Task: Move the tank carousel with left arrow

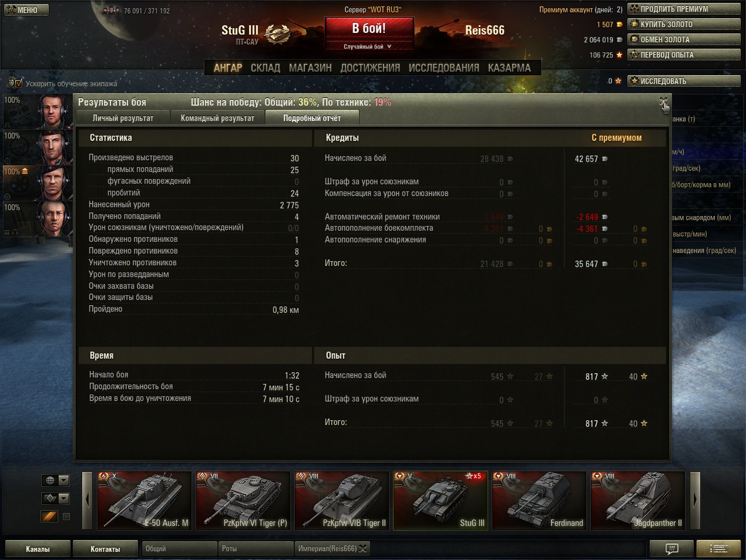Action: pyautogui.click(x=88, y=500)
